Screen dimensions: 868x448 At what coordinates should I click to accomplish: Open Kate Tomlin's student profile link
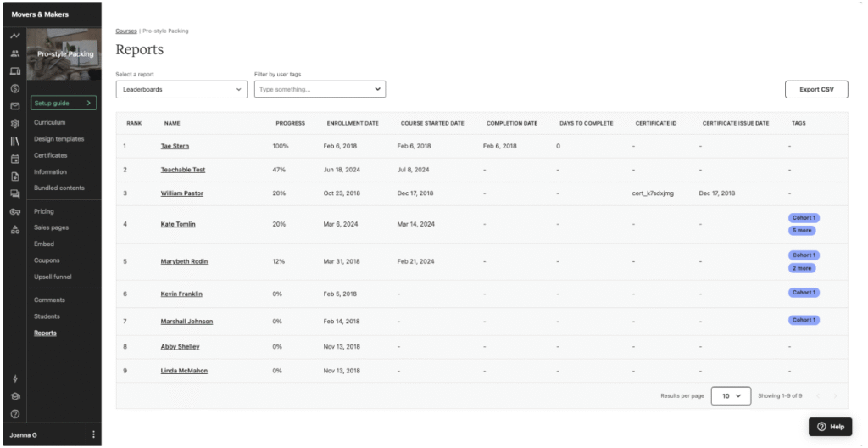tap(178, 225)
